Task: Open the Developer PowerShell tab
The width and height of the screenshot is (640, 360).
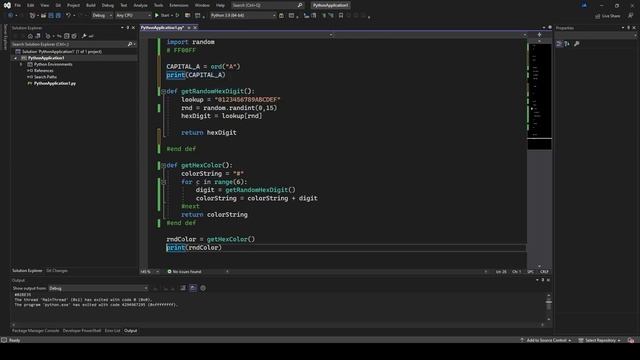Action: [x=82, y=331]
